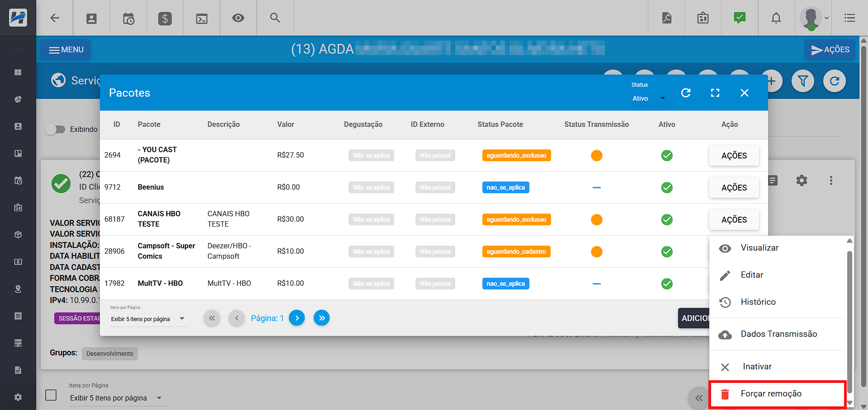Screen dimensions: 868x410
Task: Go to next page in Pacotes
Action: [297, 318]
